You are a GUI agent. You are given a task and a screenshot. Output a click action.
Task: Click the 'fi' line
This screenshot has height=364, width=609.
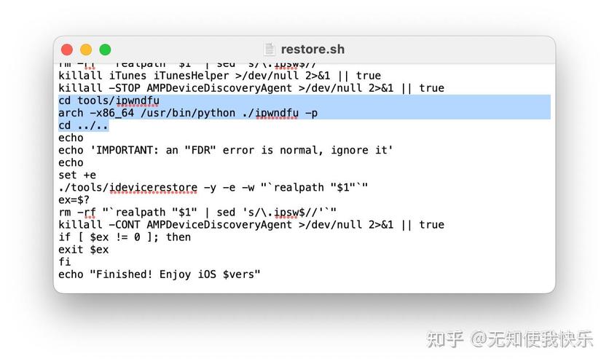[x=65, y=262]
